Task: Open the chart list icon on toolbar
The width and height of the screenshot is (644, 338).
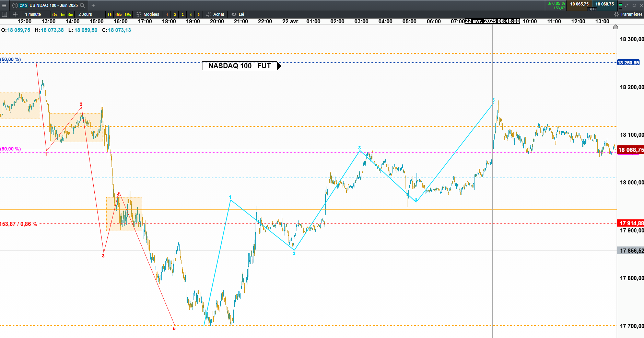Action: pos(4,14)
